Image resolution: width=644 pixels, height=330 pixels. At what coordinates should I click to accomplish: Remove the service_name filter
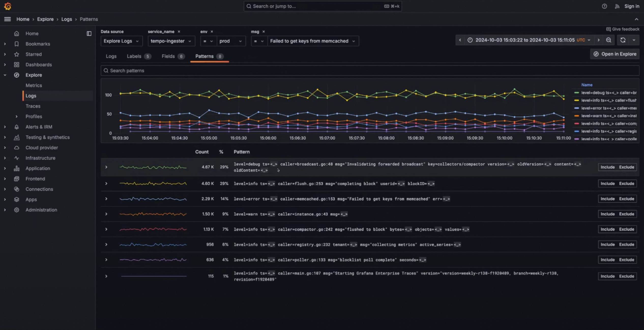tap(179, 32)
